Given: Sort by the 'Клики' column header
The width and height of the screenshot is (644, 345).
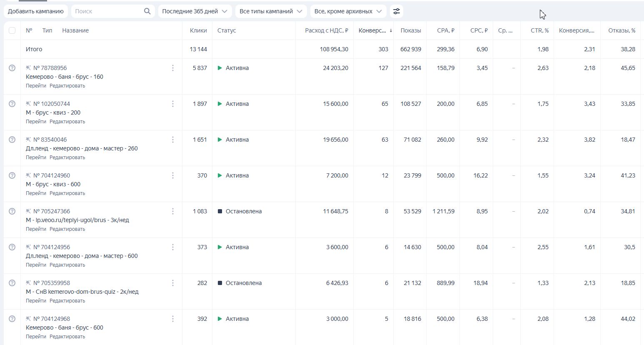Looking at the screenshot, I should click(x=198, y=30).
